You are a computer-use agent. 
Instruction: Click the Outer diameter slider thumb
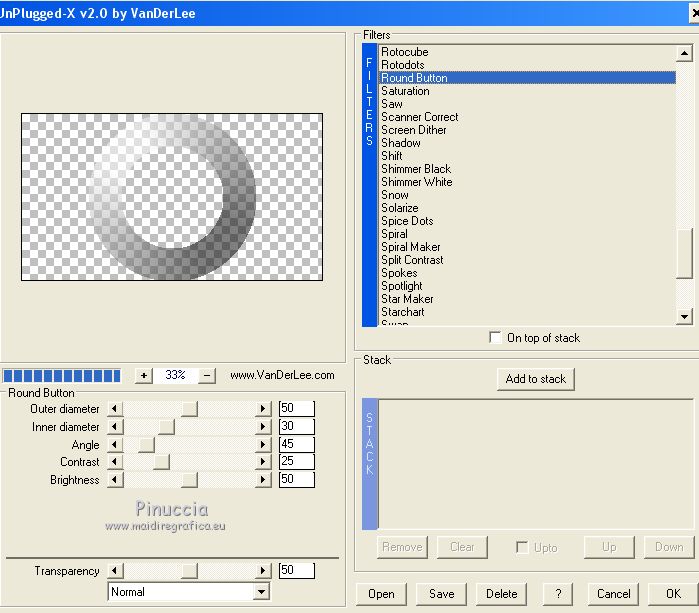[x=190, y=409]
